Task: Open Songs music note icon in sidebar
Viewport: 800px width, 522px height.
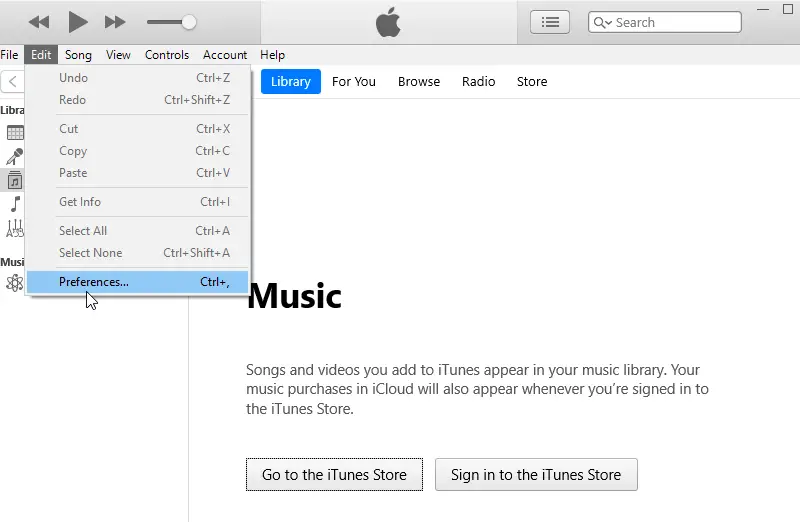Action: pos(15,204)
